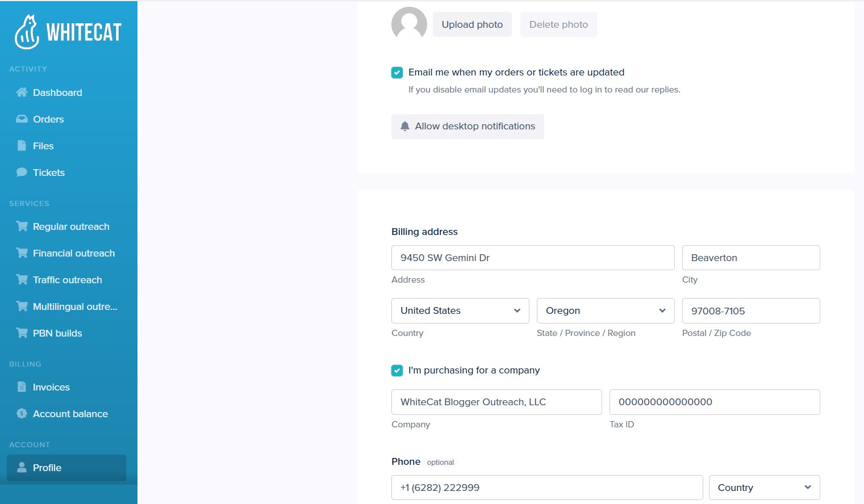Image resolution: width=864 pixels, height=504 pixels.
Task: Click Allow desktop notifications button
Action: (468, 127)
